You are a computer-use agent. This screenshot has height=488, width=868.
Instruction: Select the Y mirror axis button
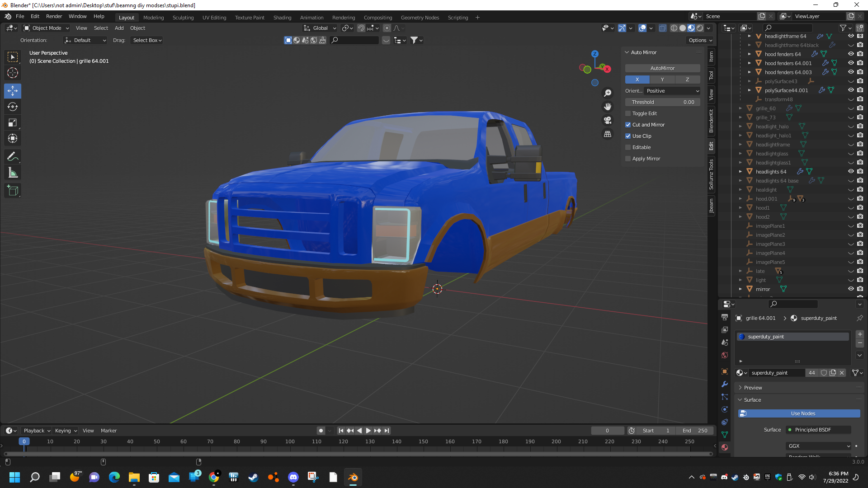(x=662, y=80)
